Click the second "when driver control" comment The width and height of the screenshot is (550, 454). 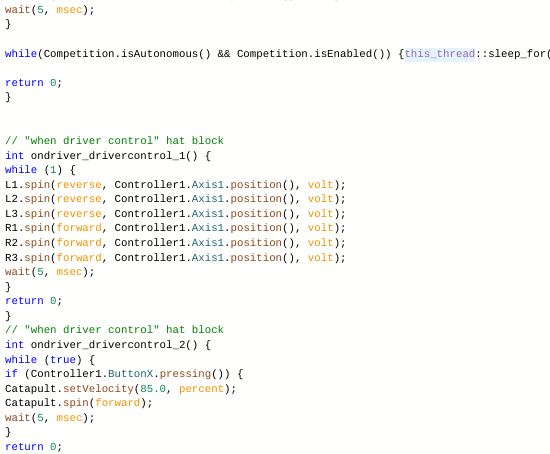click(x=114, y=330)
